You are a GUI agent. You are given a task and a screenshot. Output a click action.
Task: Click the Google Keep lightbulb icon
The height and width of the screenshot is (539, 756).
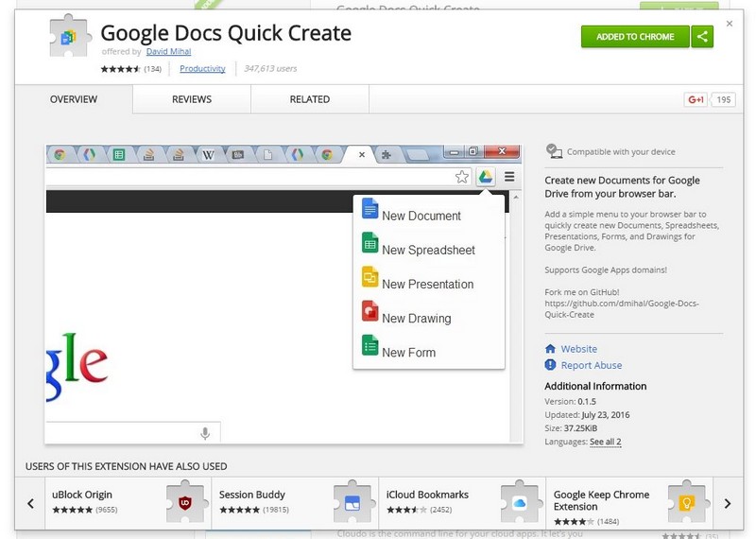point(687,503)
